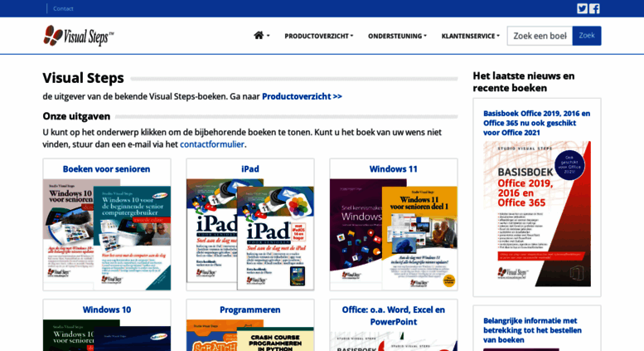
Task: Click the Office Basisboek cover under Office category
Action: click(x=394, y=342)
